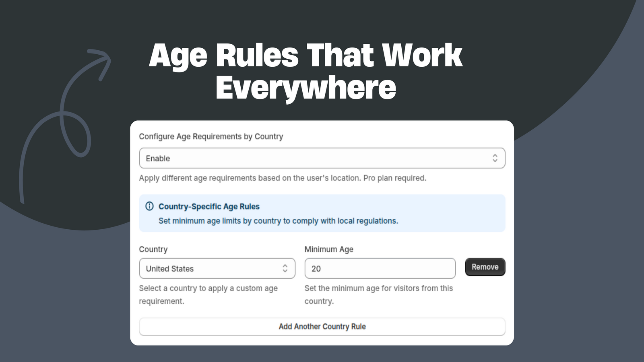Click the Country-Specific Age Rules heading
Screen dimensions: 644x362
(209, 206)
